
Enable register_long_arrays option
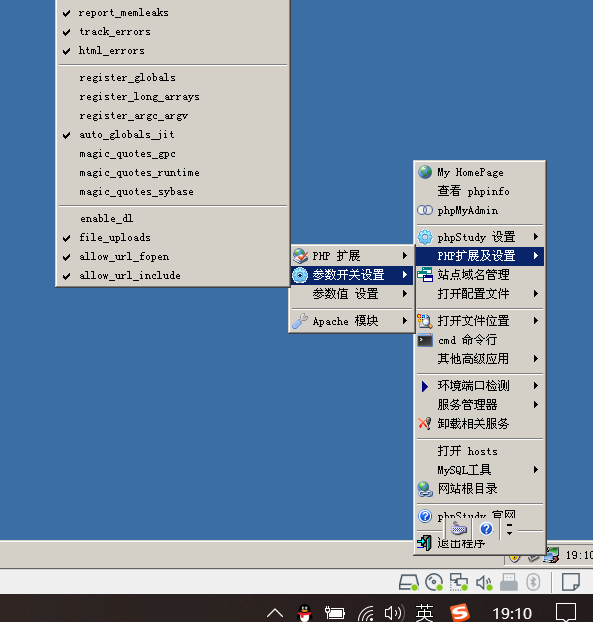pos(172,97)
